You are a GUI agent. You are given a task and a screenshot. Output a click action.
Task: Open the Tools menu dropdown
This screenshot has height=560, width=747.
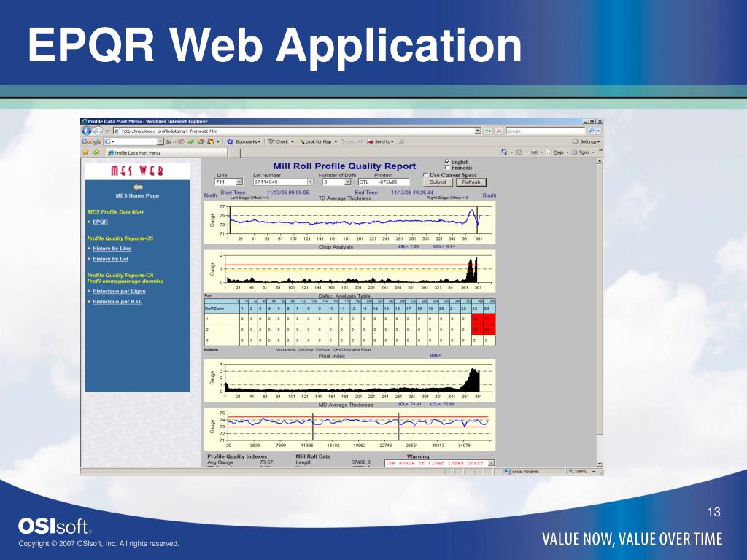[583, 152]
